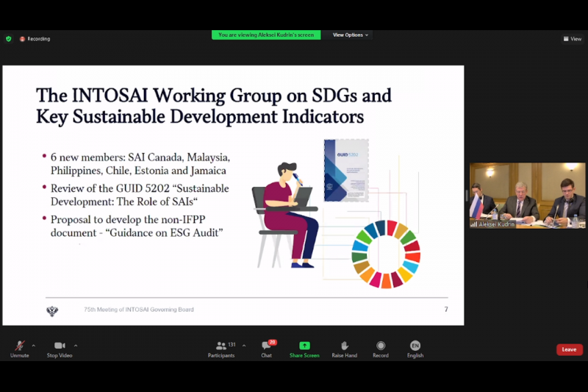
Task: Click the green encryption shield icon
Action: (9, 39)
